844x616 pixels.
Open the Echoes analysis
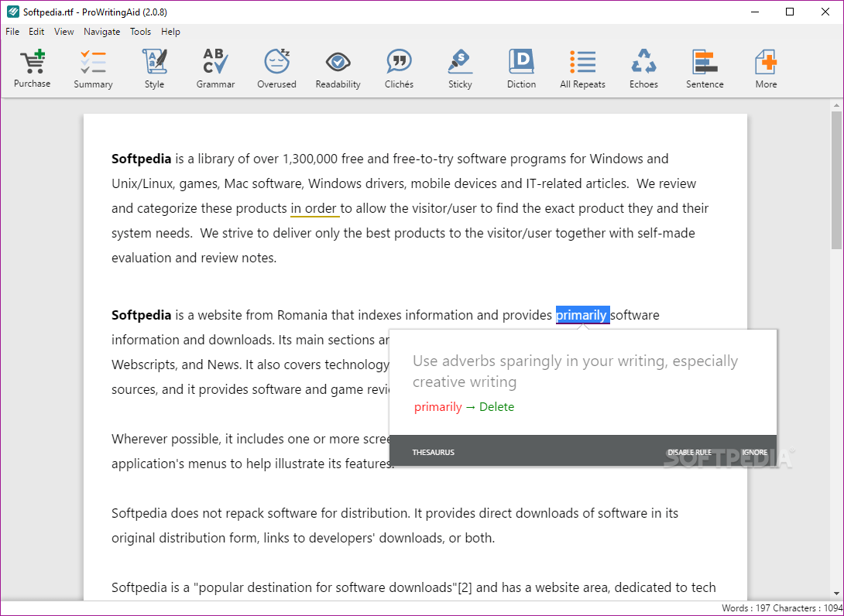coord(643,67)
